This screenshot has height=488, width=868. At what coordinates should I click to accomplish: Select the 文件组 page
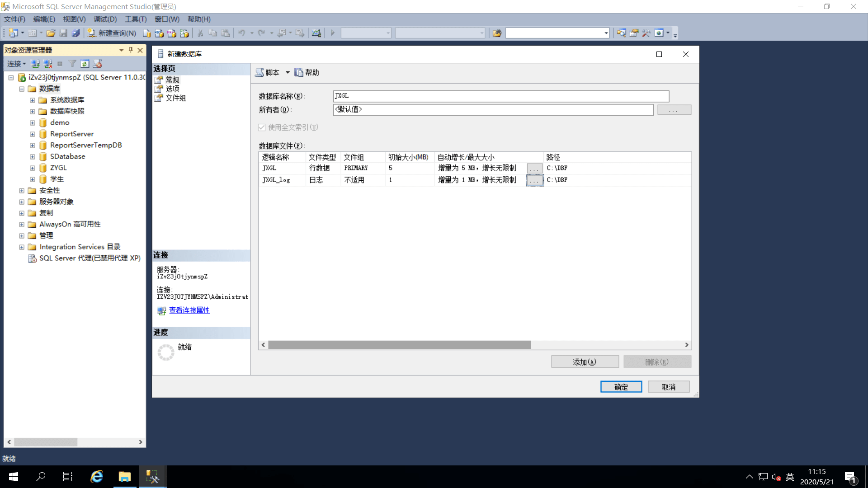pyautogui.click(x=175, y=98)
